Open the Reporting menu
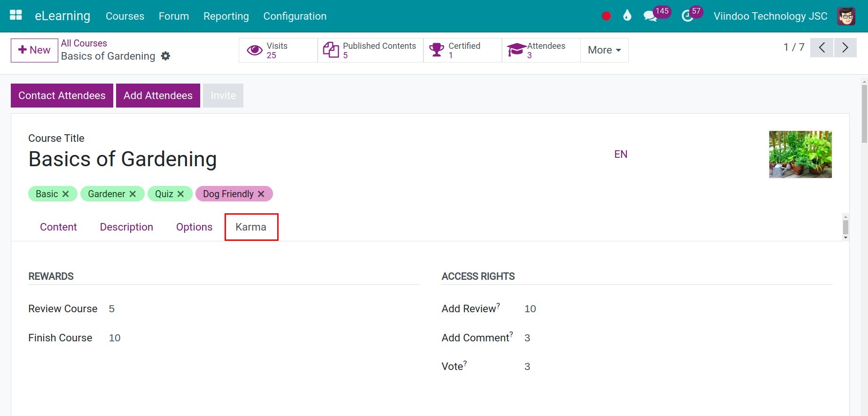 click(226, 16)
